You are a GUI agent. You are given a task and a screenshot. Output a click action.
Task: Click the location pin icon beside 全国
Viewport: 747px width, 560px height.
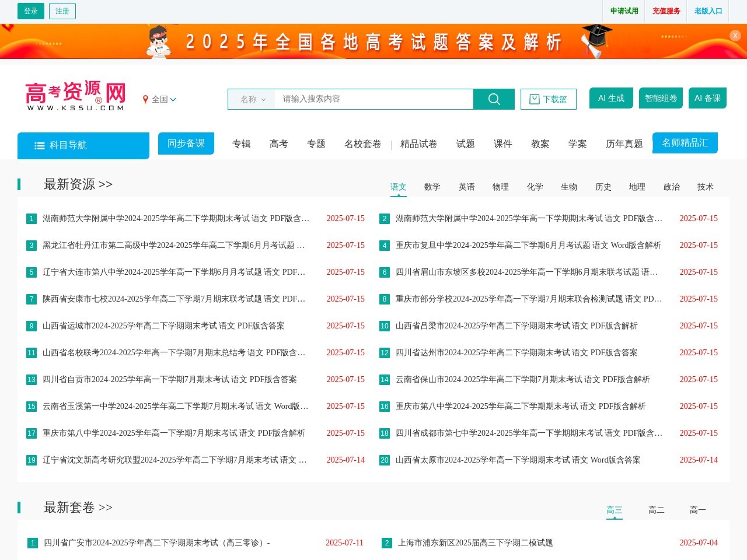click(146, 99)
